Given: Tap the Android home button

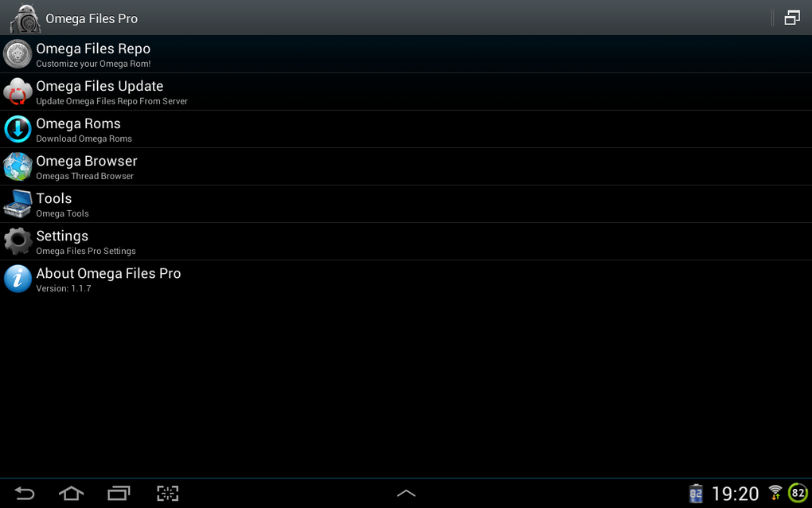Looking at the screenshot, I should (x=72, y=494).
